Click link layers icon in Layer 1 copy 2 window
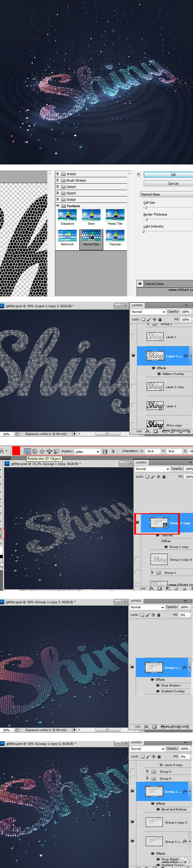The image size is (193, 868). pyautogui.click(x=139, y=431)
